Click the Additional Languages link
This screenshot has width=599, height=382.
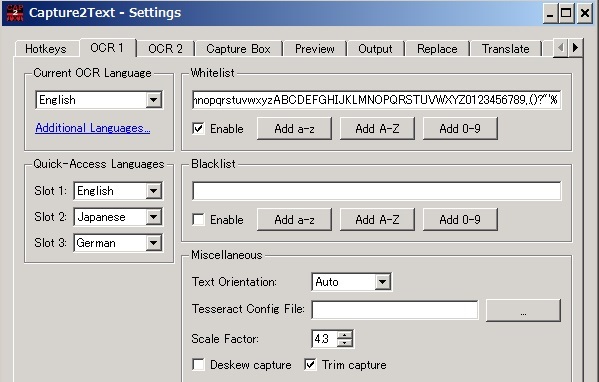[93, 128]
